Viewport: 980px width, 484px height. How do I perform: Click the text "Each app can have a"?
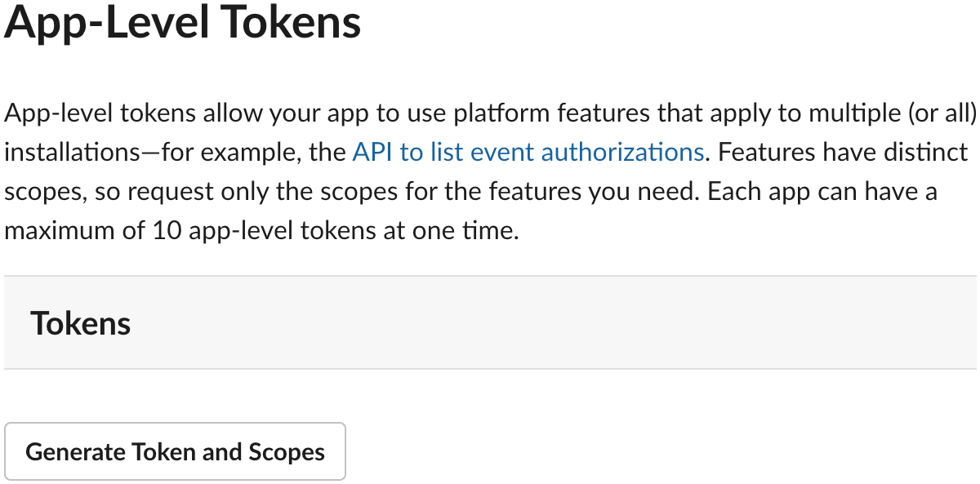822,192
